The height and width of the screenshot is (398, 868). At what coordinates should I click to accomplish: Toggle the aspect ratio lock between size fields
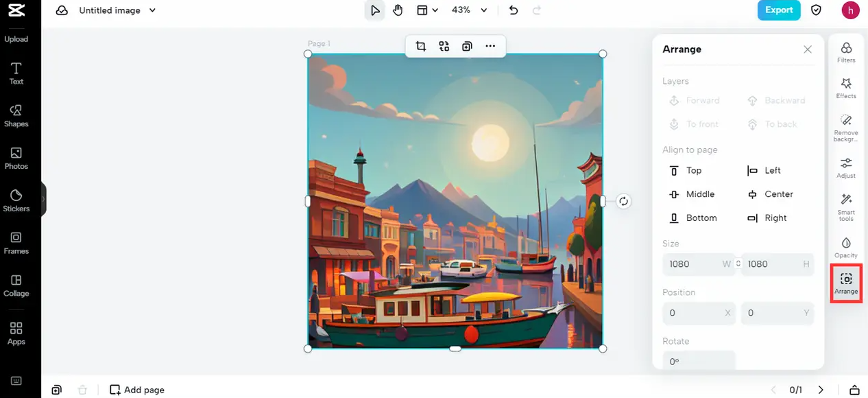pos(738,264)
